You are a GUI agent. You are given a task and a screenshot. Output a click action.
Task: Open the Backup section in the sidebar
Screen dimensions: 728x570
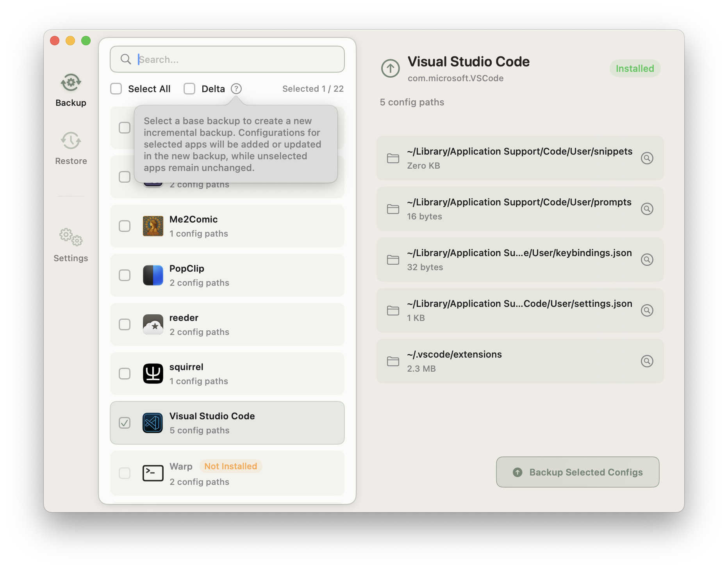(x=71, y=90)
